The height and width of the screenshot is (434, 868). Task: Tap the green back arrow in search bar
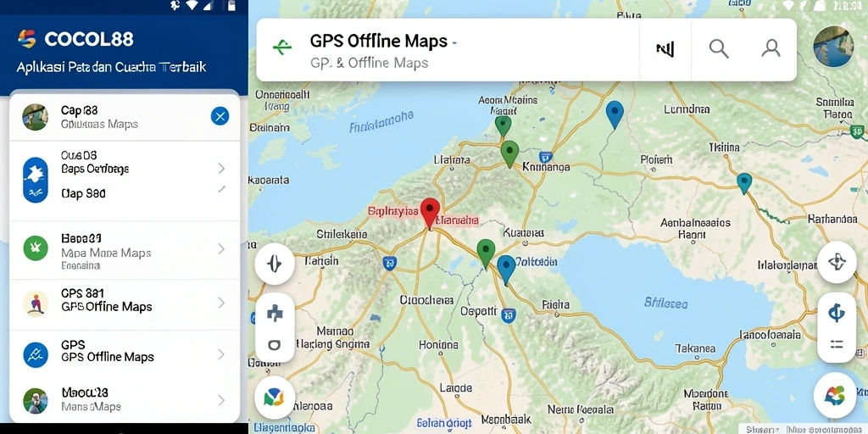pos(282,47)
